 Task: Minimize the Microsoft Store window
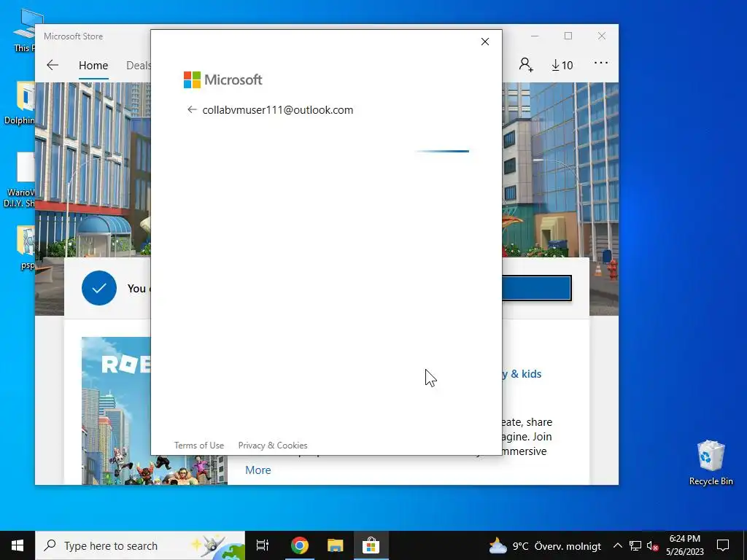(535, 36)
